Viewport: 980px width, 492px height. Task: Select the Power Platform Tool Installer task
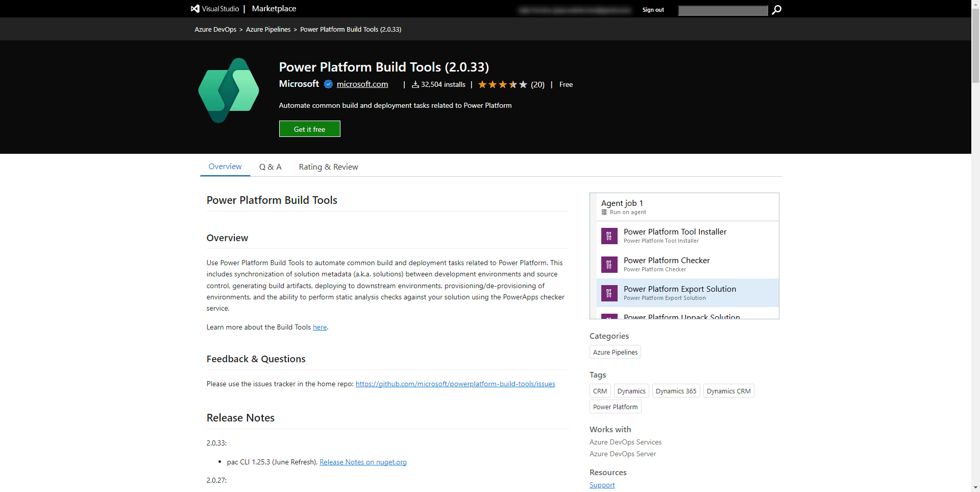[688, 236]
